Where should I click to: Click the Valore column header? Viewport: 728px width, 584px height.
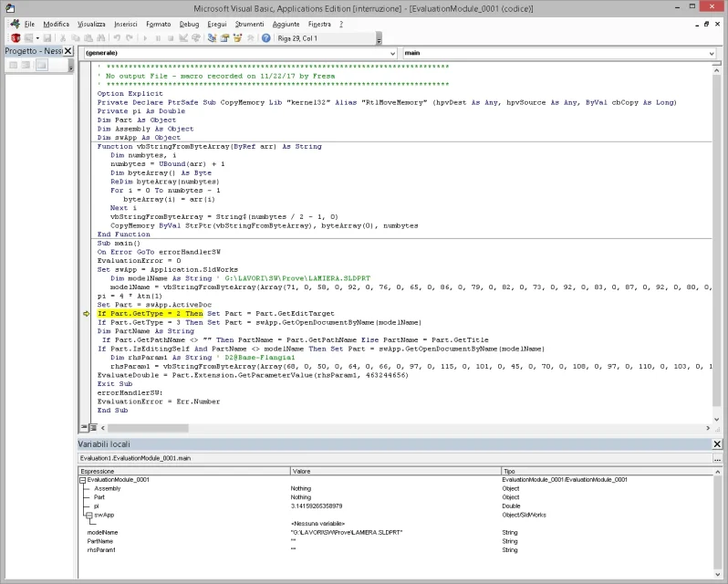396,471
